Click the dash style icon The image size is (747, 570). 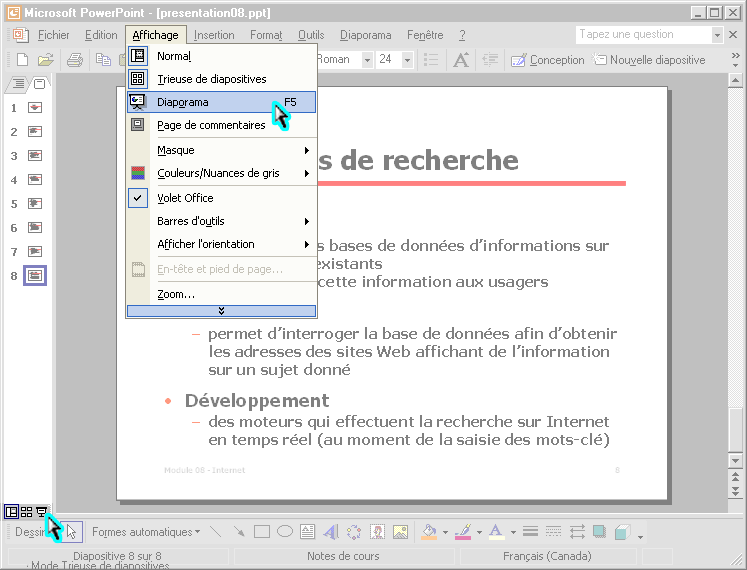[x=553, y=532]
